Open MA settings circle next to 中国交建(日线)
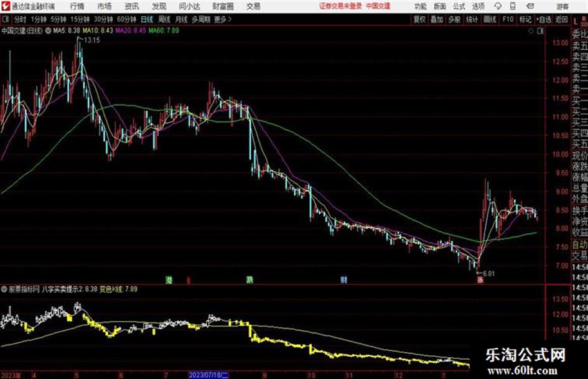Image resolution: width=588 pixels, height=379 pixels. click(48, 30)
